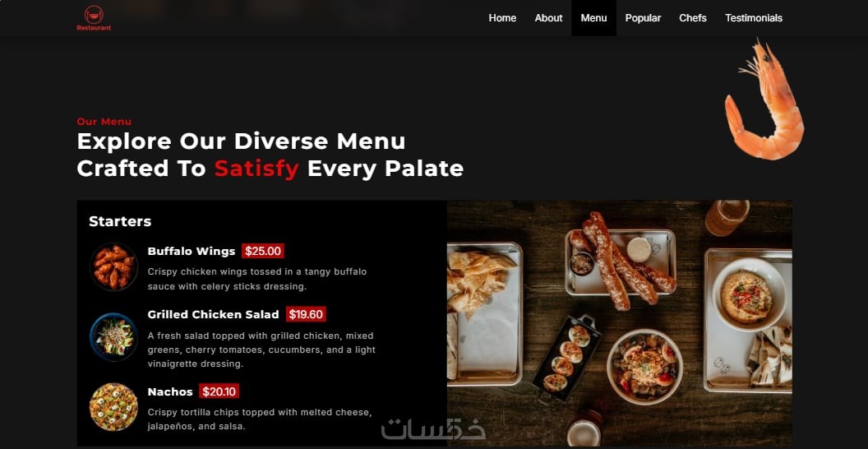This screenshot has width=868, height=449.
Task: Click the Starters category heading
Action: tap(120, 221)
